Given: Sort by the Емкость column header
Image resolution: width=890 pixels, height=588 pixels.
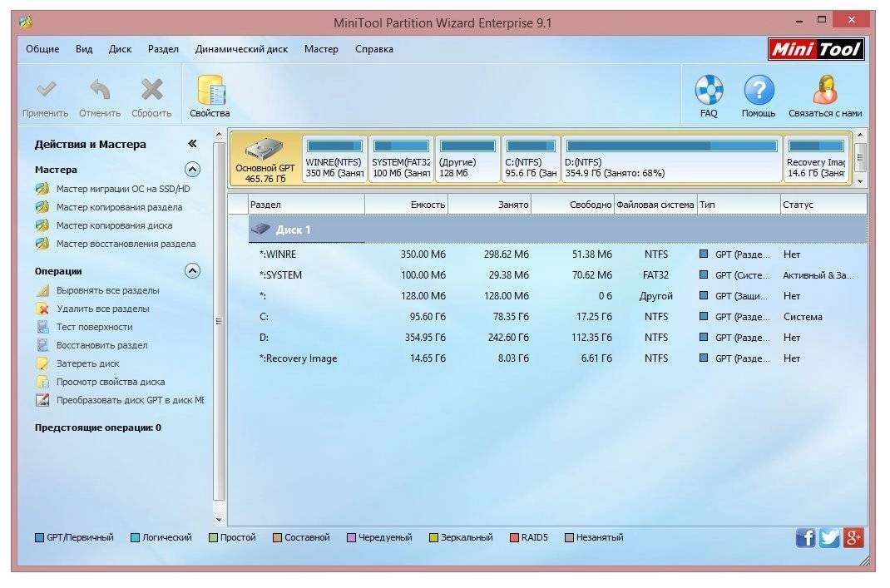Looking at the screenshot, I should (x=407, y=205).
